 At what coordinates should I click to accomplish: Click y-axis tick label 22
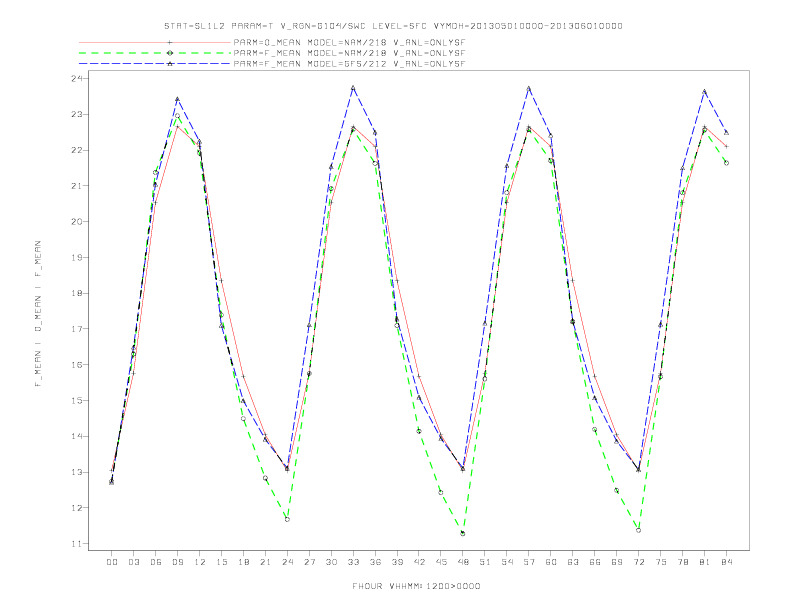pos(76,150)
